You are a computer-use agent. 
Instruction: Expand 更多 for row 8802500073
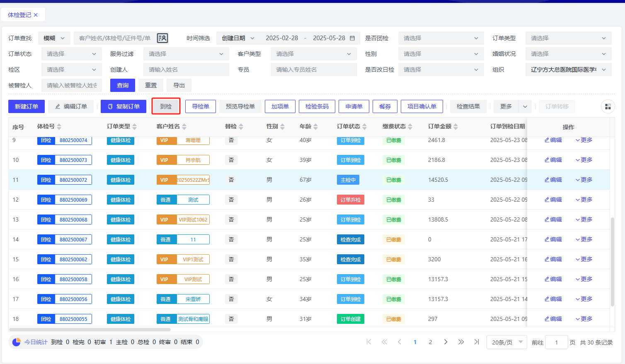click(584, 160)
